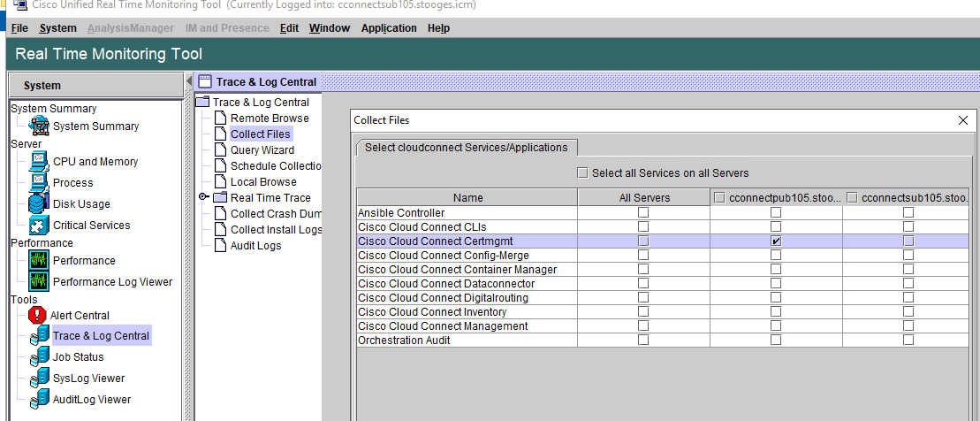Check Select all Services on all Servers
980x421 pixels.
click(x=582, y=172)
